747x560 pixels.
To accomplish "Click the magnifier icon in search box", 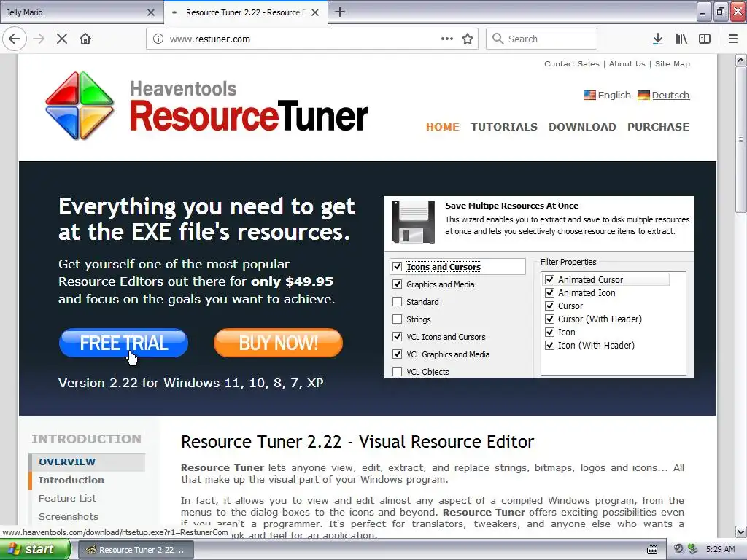I will tap(498, 39).
